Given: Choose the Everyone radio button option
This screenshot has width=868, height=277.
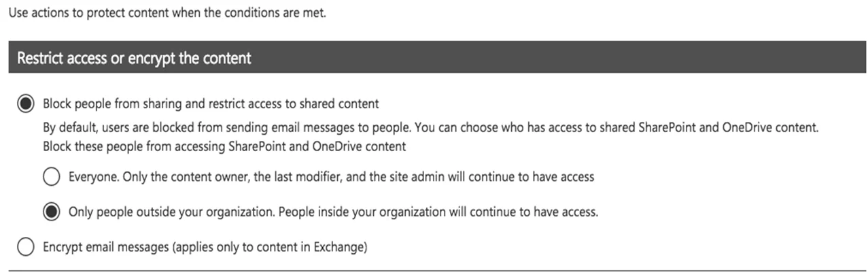Looking at the screenshot, I should [51, 177].
